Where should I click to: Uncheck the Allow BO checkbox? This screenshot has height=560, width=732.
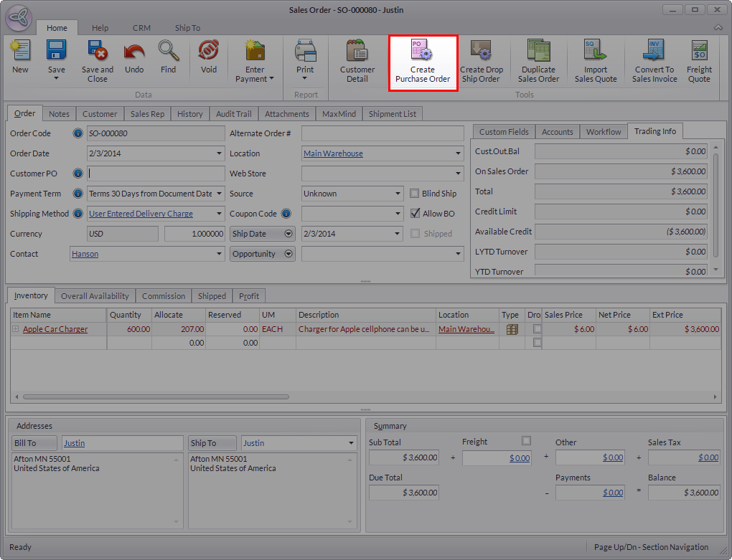[x=415, y=214]
